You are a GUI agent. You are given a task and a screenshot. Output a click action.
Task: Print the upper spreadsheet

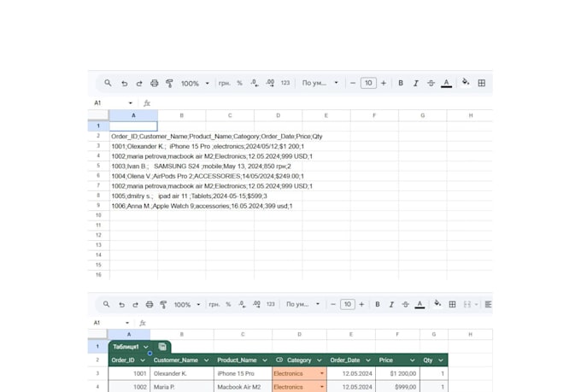pos(155,84)
